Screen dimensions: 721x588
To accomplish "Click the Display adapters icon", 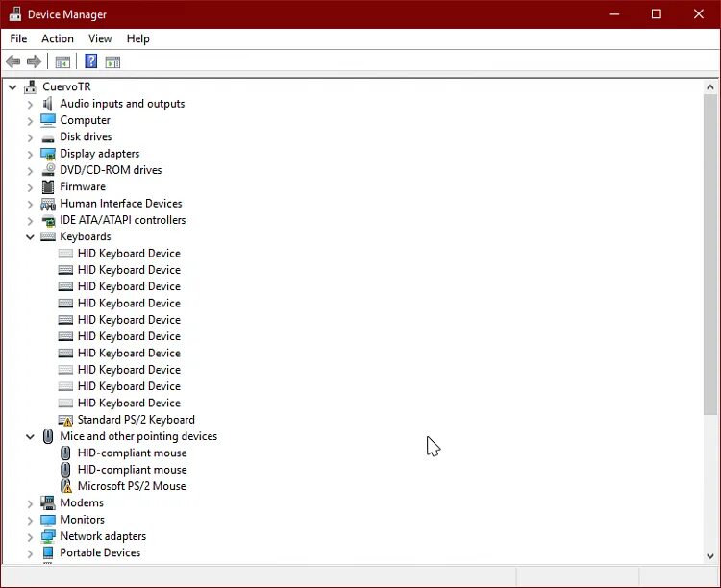I will coord(48,154).
